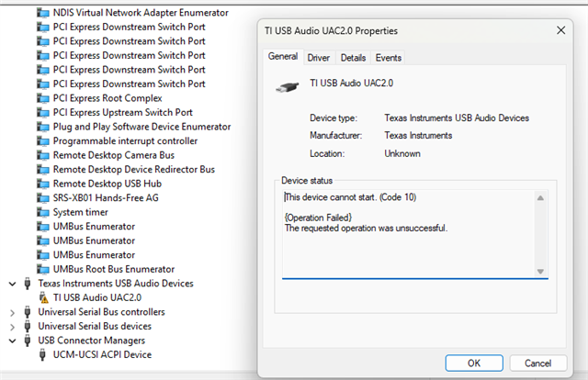The image size is (588, 380).
Task: Collapse USB Connector Managers node
Action: pos(12,341)
